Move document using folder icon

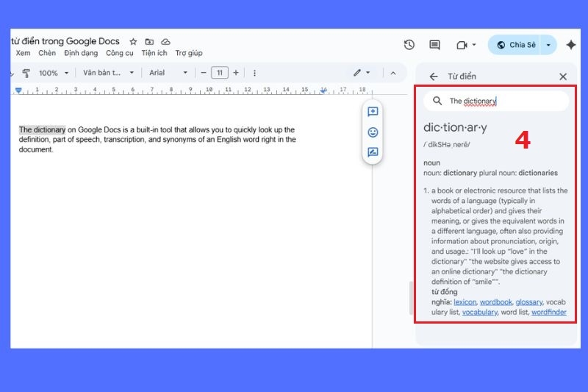[149, 42]
